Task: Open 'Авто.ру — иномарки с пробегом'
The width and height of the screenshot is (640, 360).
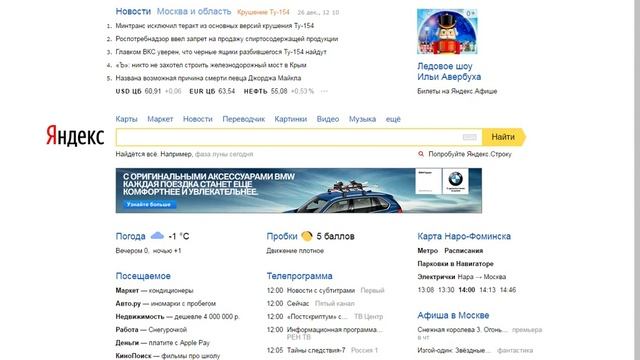Action: (166, 304)
